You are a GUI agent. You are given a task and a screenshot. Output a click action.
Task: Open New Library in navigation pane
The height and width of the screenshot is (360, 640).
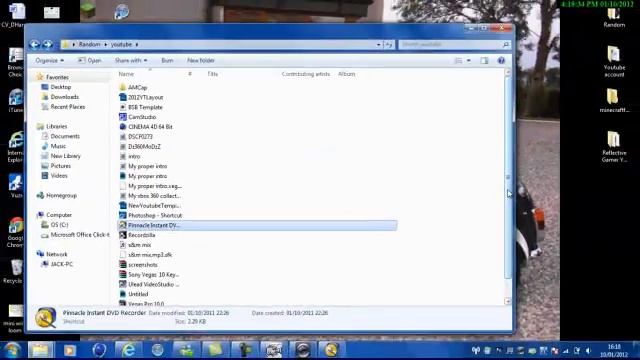click(x=65, y=156)
